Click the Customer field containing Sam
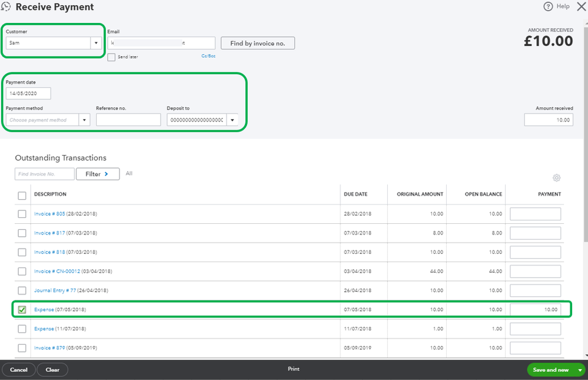The width and height of the screenshot is (588, 380). pyautogui.click(x=48, y=43)
